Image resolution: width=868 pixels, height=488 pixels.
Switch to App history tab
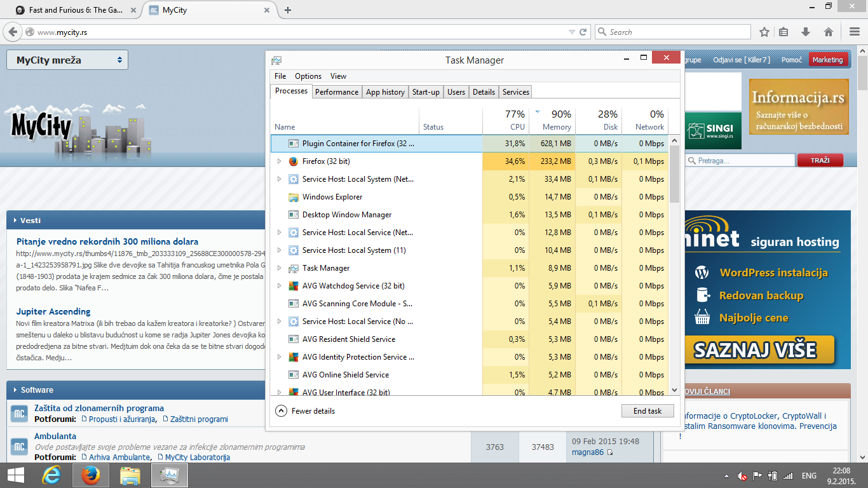pos(385,92)
